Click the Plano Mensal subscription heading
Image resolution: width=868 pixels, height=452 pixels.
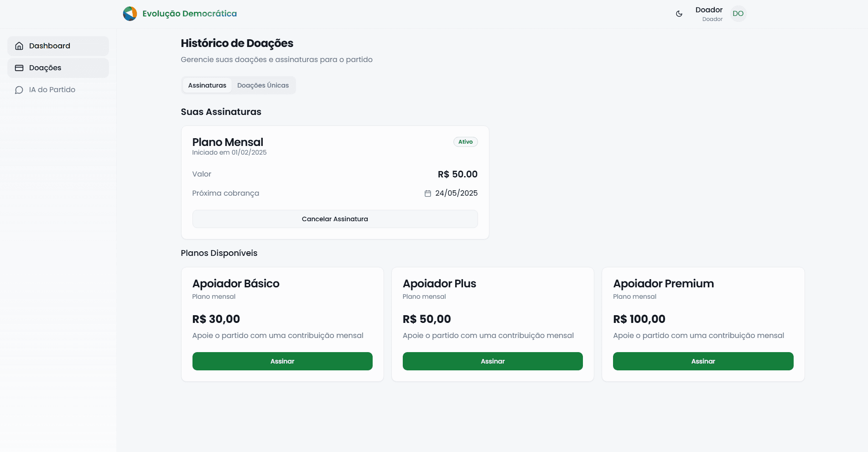228,142
